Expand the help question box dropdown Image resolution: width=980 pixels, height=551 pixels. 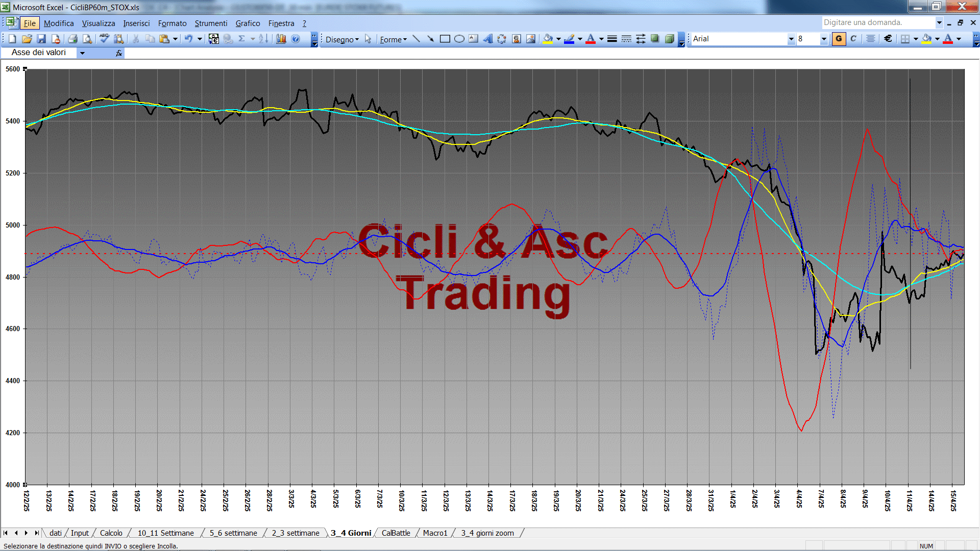pos(939,22)
